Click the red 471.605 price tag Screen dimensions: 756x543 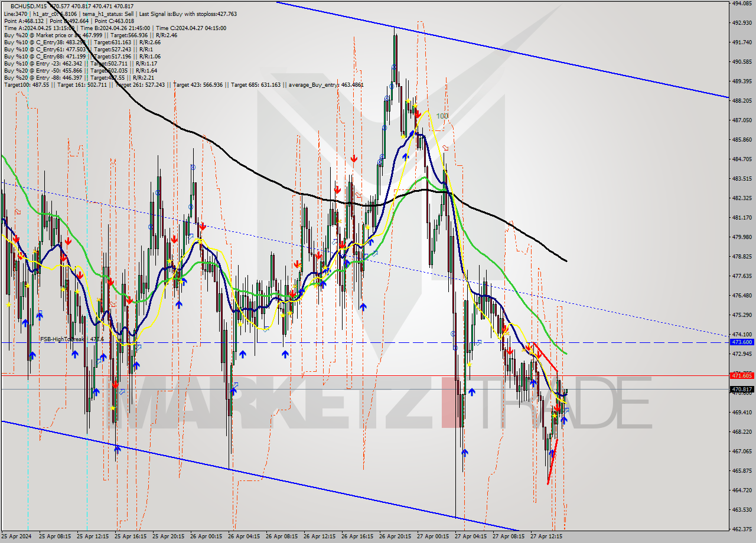742,375
